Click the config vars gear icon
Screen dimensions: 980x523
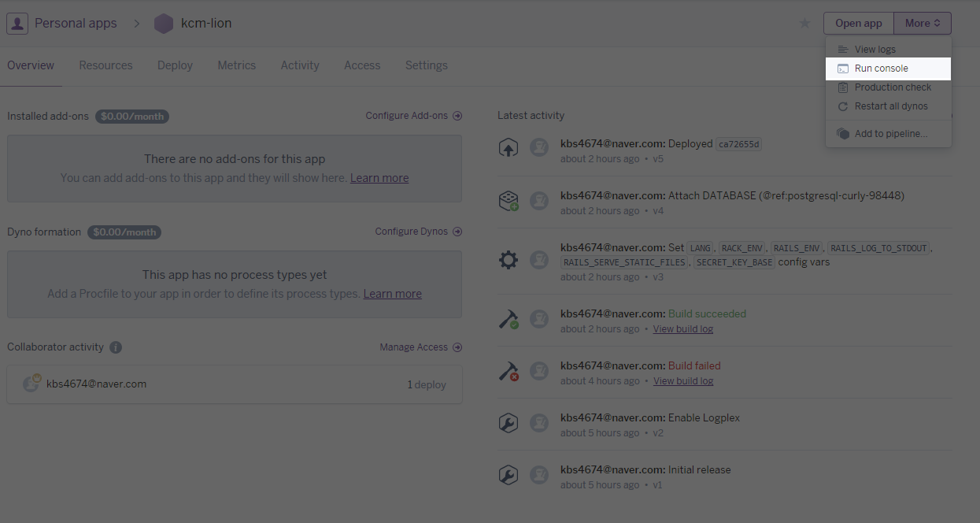[x=508, y=259]
